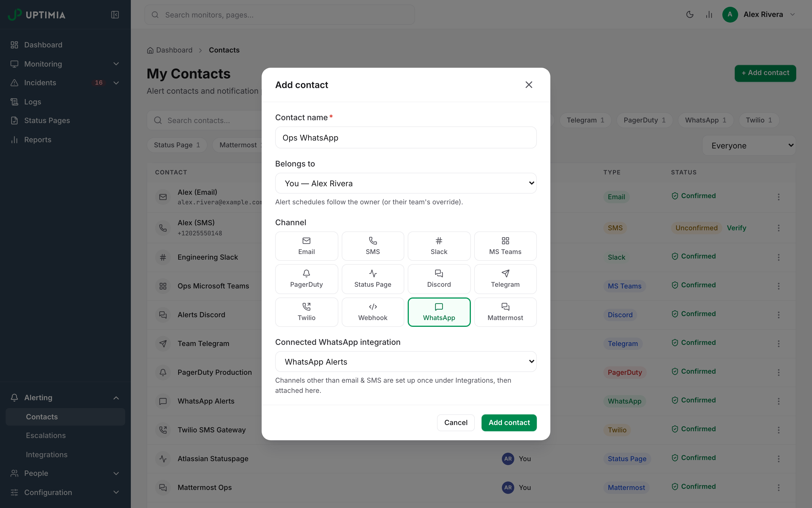Open Logs in the sidebar
Screen dimensions: 812x508
click(65, 102)
